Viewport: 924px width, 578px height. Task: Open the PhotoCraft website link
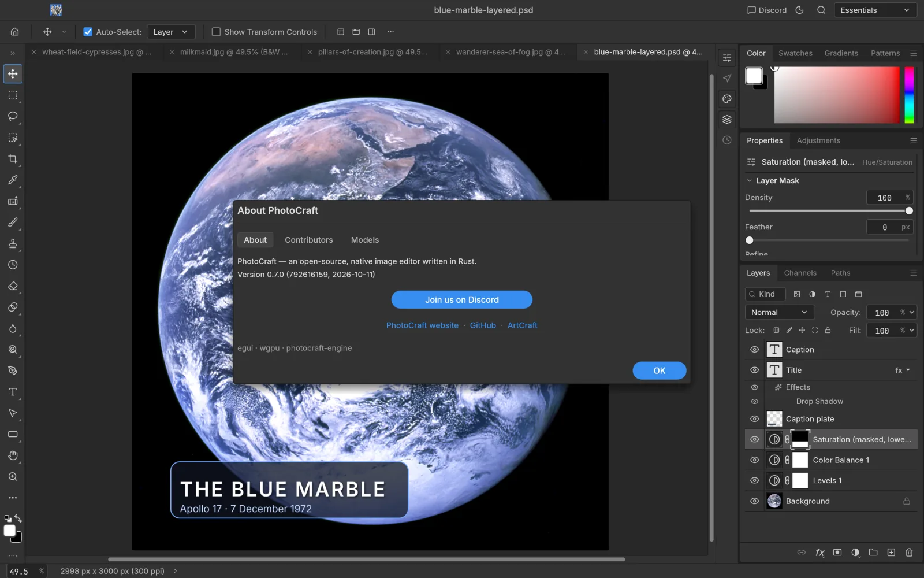(422, 325)
